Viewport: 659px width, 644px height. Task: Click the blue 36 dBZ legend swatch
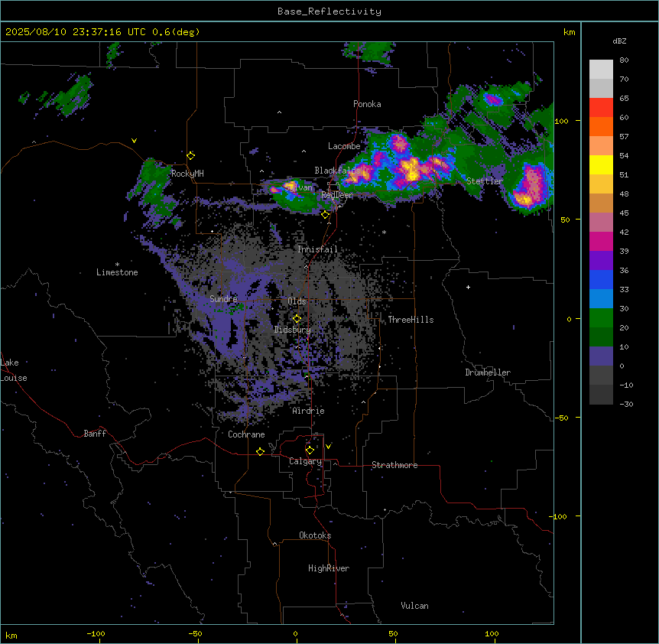pyautogui.click(x=601, y=279)
